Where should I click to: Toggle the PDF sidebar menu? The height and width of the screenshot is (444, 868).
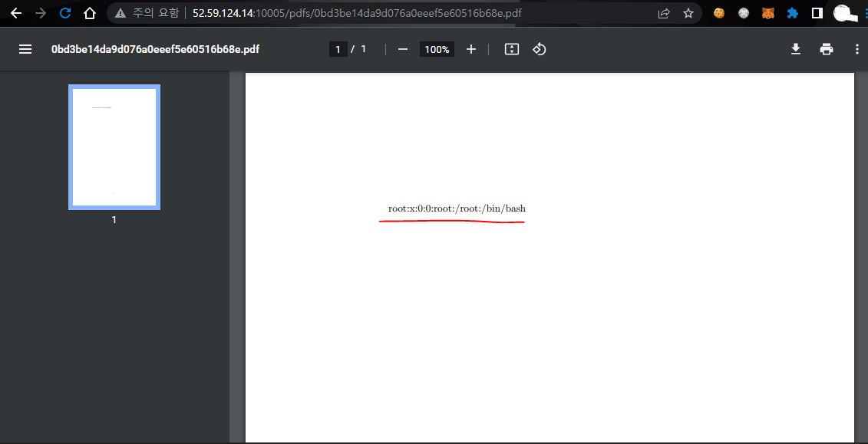point(25,49)
